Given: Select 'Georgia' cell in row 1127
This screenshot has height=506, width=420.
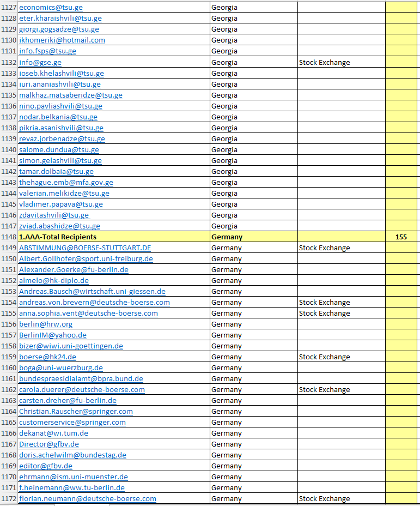Looking at the screenshot, I should point(254,8).
